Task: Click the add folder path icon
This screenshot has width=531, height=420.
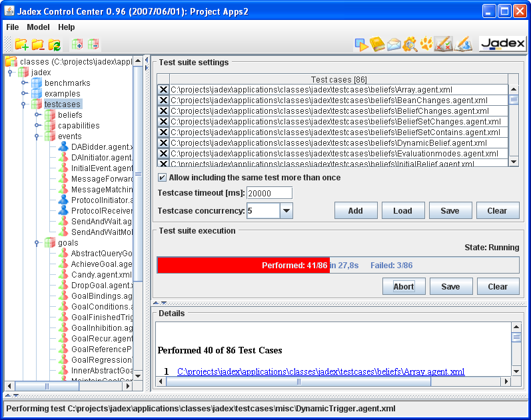Action: [21, 45]
